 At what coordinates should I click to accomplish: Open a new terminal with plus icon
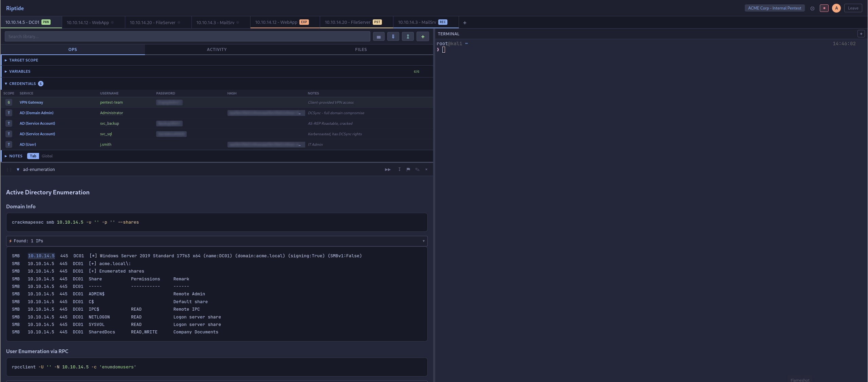[862, 33]
